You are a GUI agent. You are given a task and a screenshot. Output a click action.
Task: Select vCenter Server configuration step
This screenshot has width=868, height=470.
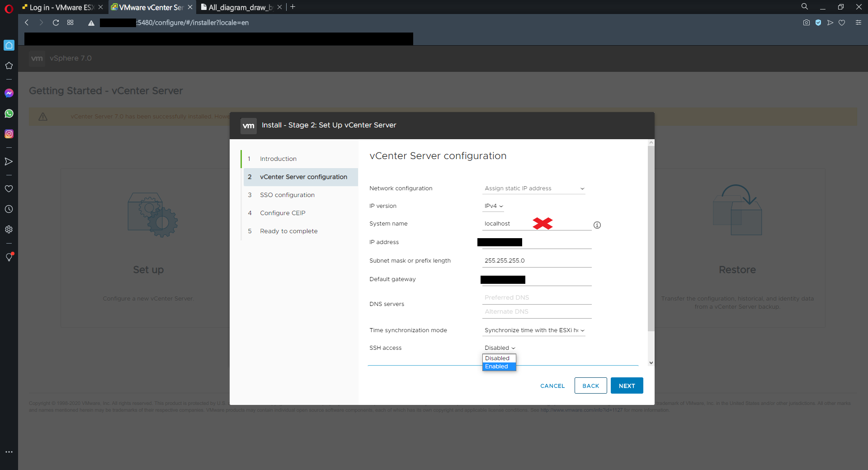tap(301, 177)
